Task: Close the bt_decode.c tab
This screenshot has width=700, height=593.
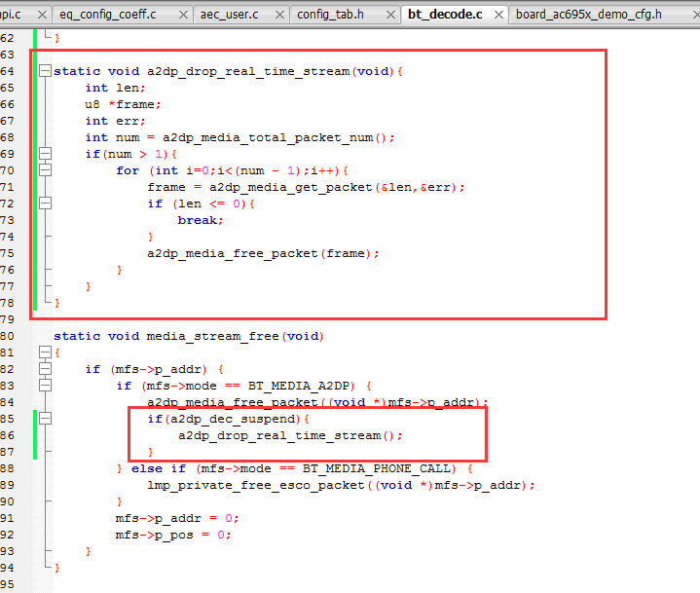Action: point(499,16)
